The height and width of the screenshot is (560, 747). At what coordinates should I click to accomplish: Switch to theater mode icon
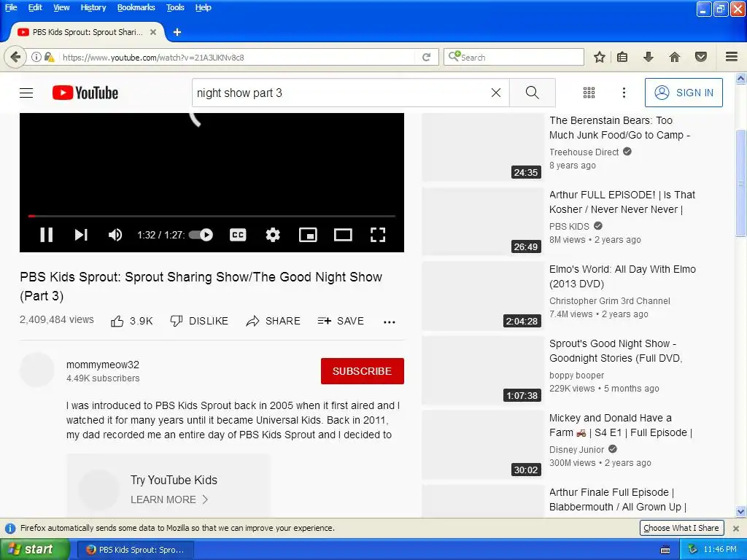[343, 235]
